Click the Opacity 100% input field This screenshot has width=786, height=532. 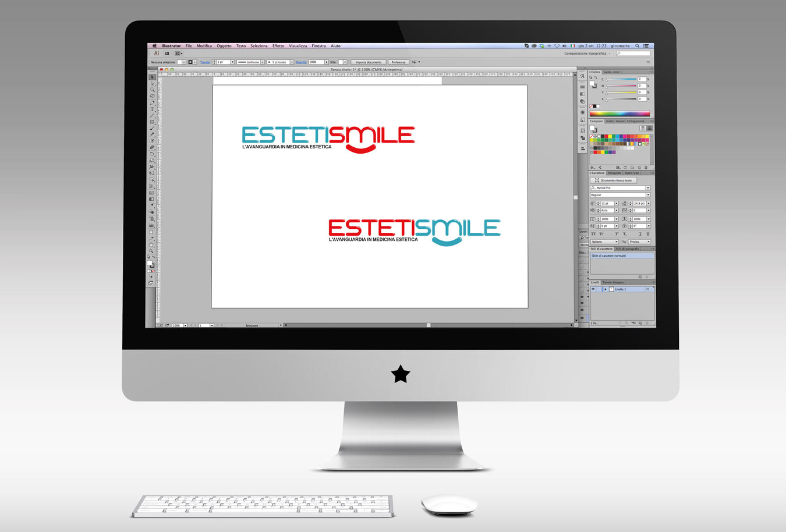coord(316,62)
